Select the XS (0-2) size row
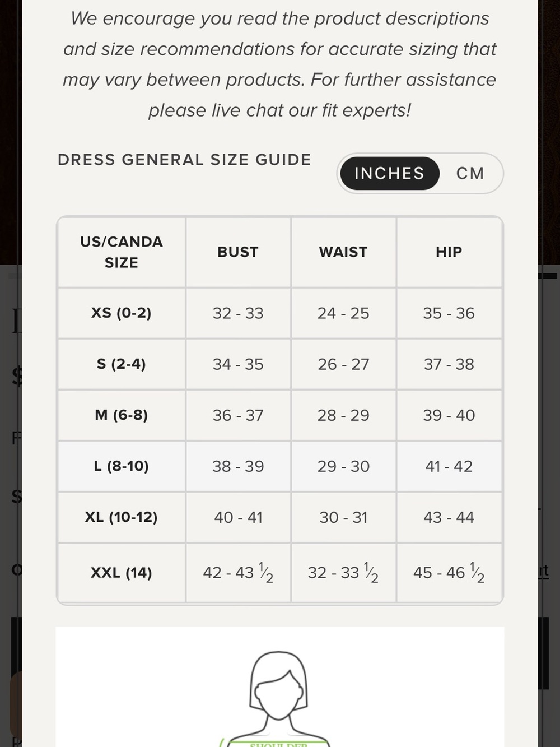 280,313
